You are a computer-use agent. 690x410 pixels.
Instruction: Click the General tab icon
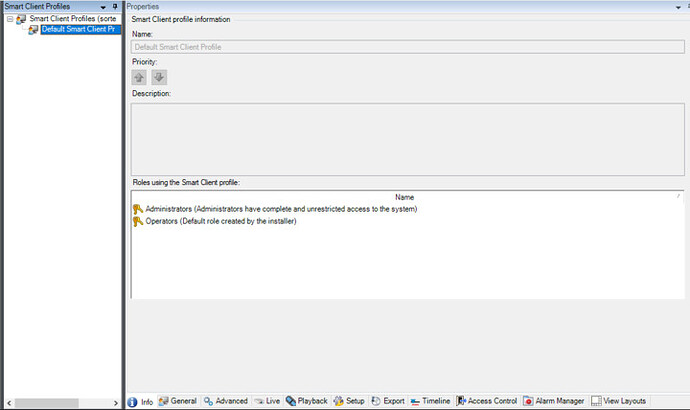[x=164, y=401]
